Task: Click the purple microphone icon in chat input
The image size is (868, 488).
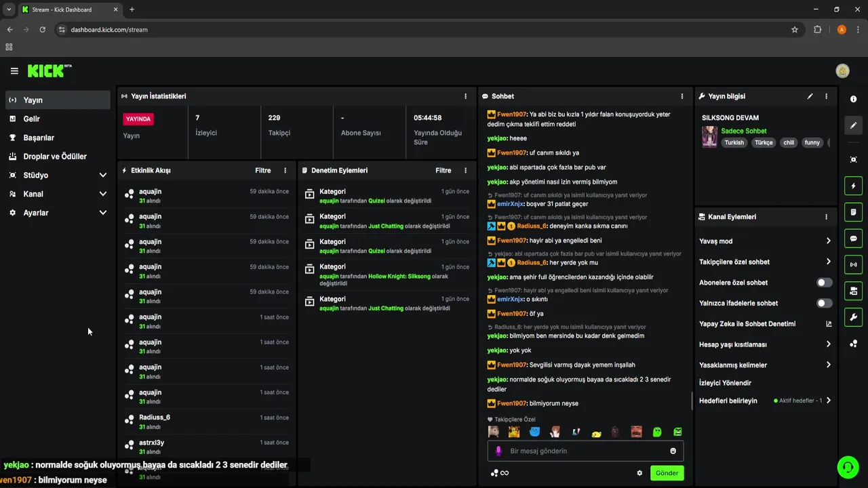Action: click(498, 451)
